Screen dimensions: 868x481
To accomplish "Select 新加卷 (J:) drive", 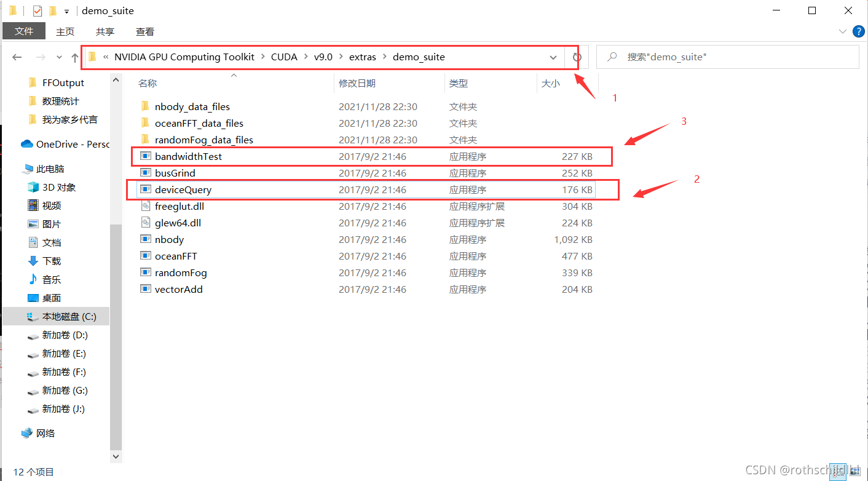I will click(x=57, y=408).
